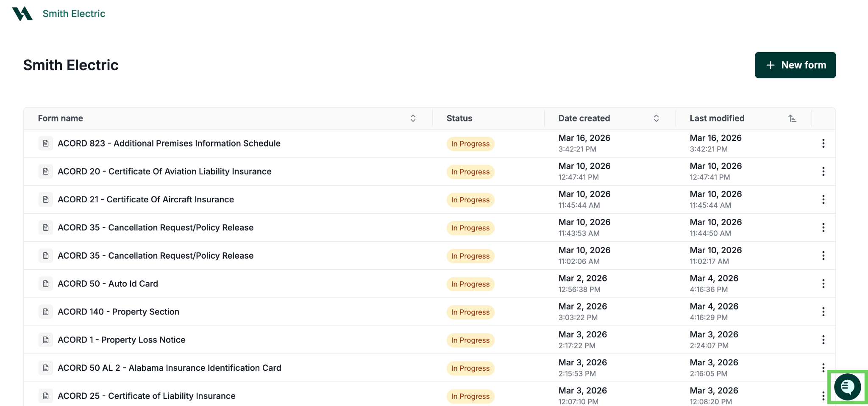The width and height of the screenshot is (868, 406).
Task: Open three-dot menu for ACORD 35 modified 11:44:50 AM
Action: [x=823, y=228]
